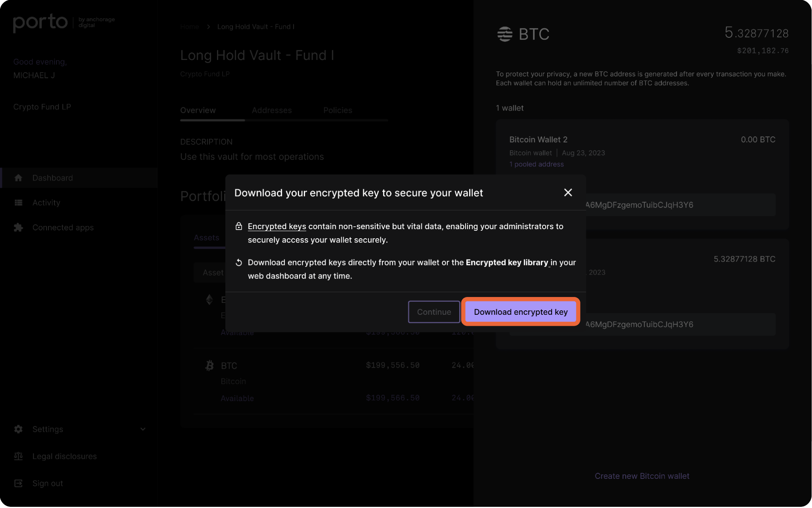Open the Encrypted keys link
This screenshot has height=508, width=812.
click(x=277, y=226)
